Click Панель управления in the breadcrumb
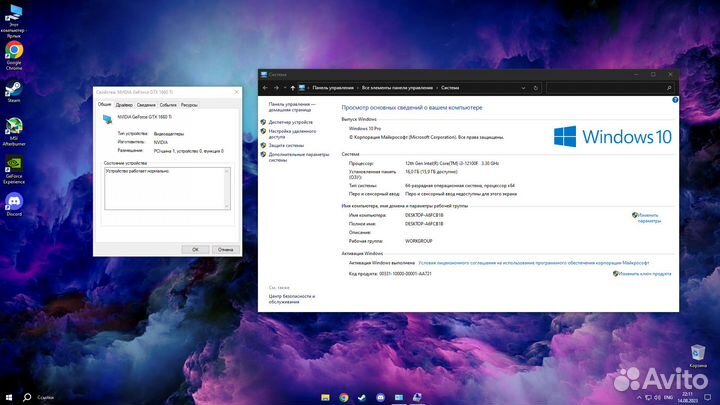The image size is (720, 405). pos(333,88)
